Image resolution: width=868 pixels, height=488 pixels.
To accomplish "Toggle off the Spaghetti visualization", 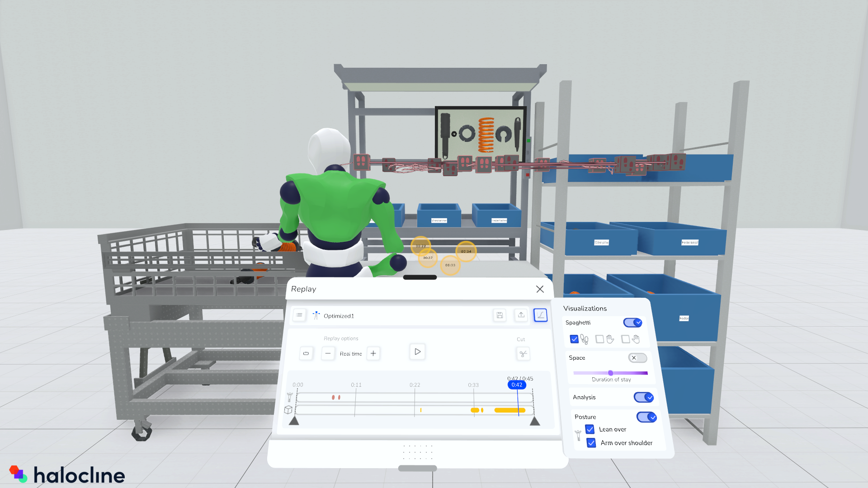I will pos(632,323).
